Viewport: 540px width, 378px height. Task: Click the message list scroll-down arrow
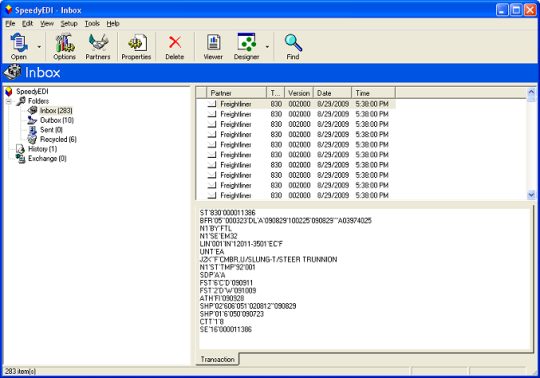tap(531, 195)
